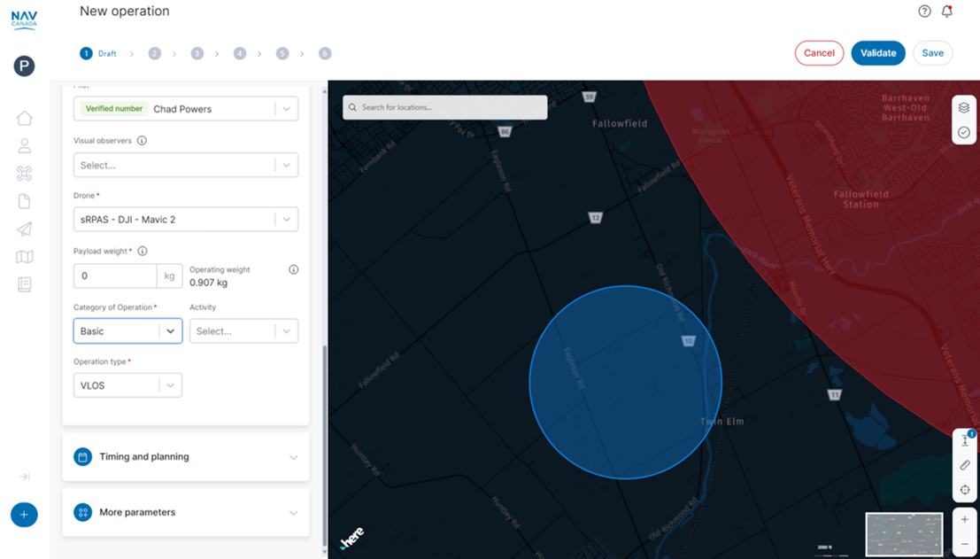This screenshot has height=559, width=980.
Task: Click the Validate button
Action: click(x=877, y=53)
